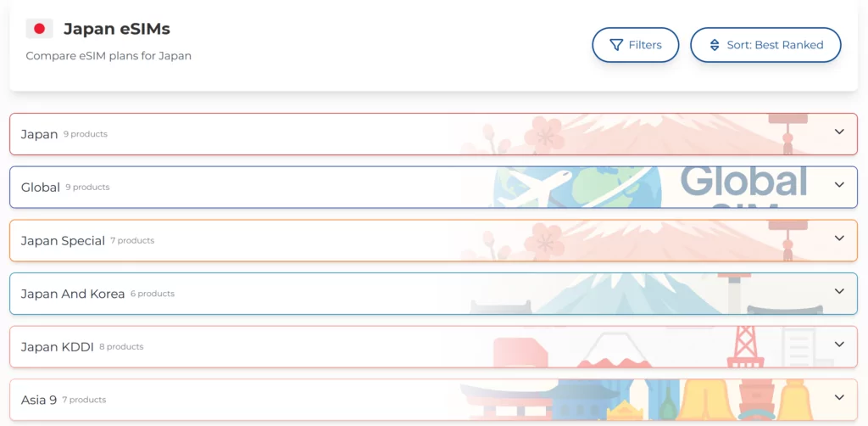Viewport: 868px width, 426px height.
Task: Expand the Japan KDDI chevron
Action: [x=839, y=345]
